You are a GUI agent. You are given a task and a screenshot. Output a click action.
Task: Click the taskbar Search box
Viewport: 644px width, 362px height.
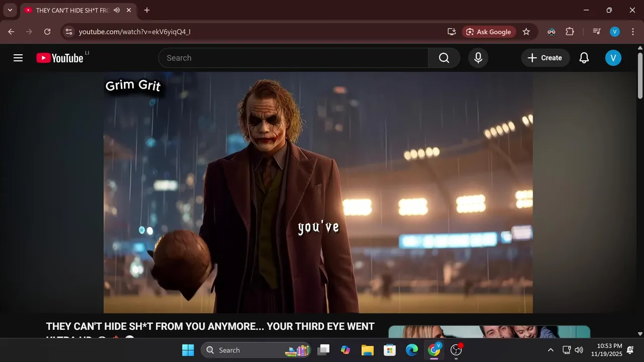pos(256,350)
